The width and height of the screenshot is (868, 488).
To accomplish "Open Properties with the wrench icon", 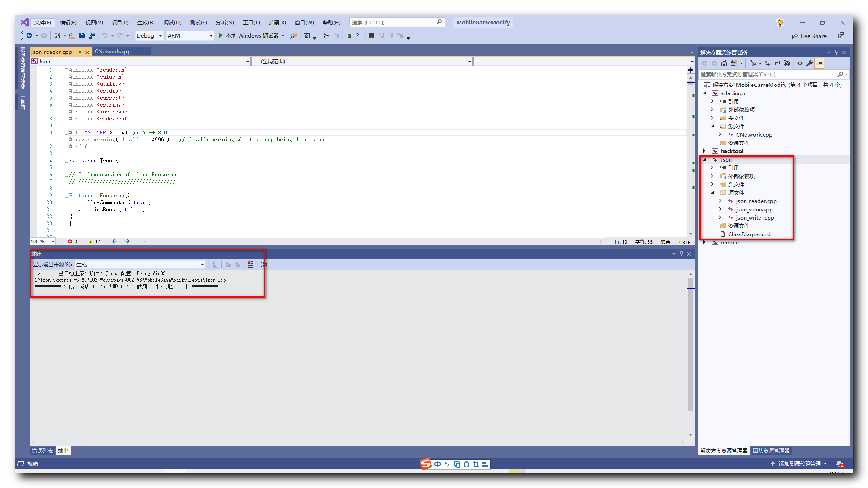I will point(810,63).
